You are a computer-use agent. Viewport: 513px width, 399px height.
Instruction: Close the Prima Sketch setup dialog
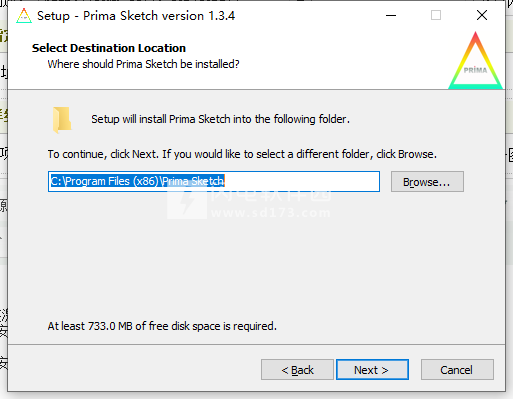pyautogui.click(x=482, y=15)
